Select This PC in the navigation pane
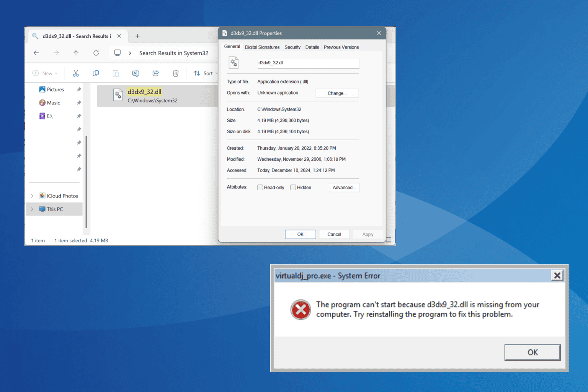 point(55,209)
